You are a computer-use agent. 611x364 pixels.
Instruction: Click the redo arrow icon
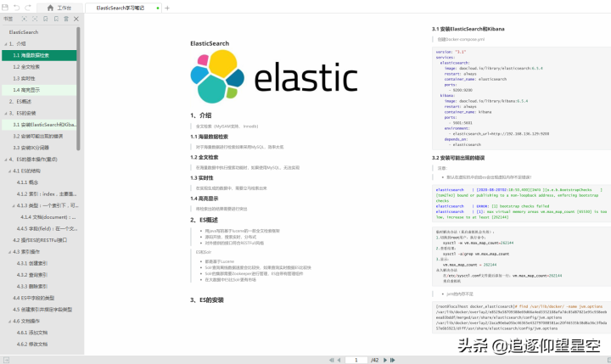(28, 8)
